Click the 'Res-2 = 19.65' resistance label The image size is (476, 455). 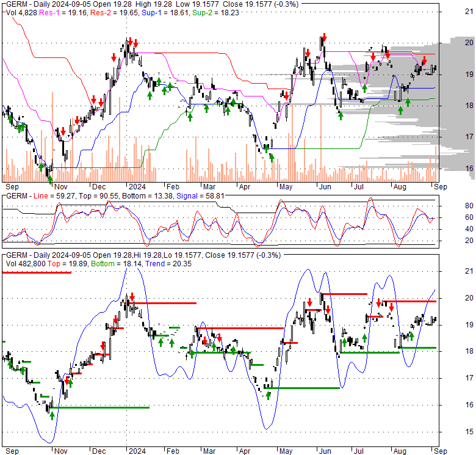click(x=114, y=13)
